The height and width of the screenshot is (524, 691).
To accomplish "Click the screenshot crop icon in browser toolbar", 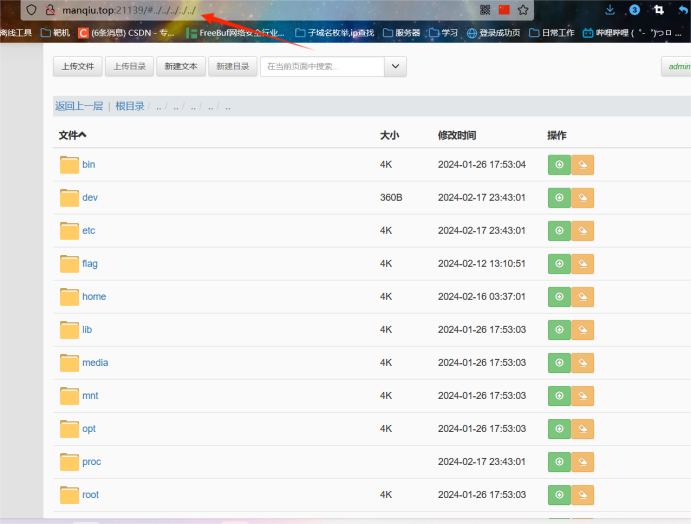I will click(659, 10).
